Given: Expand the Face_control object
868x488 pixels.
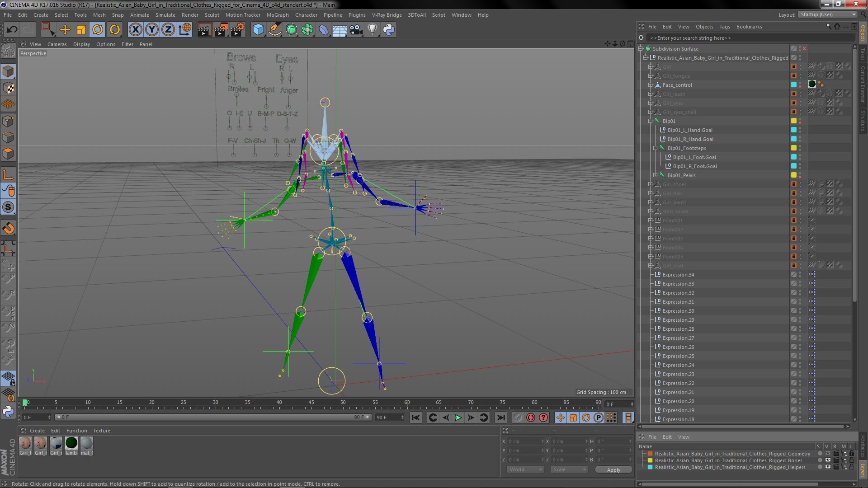Looking at the screenshot, I should (651, 85).
